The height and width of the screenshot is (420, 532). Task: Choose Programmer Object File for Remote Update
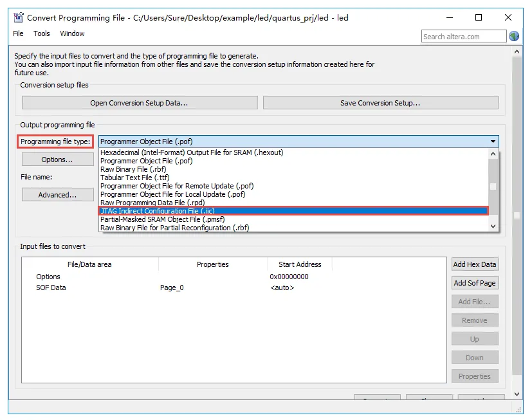click(x=294, y=186)
